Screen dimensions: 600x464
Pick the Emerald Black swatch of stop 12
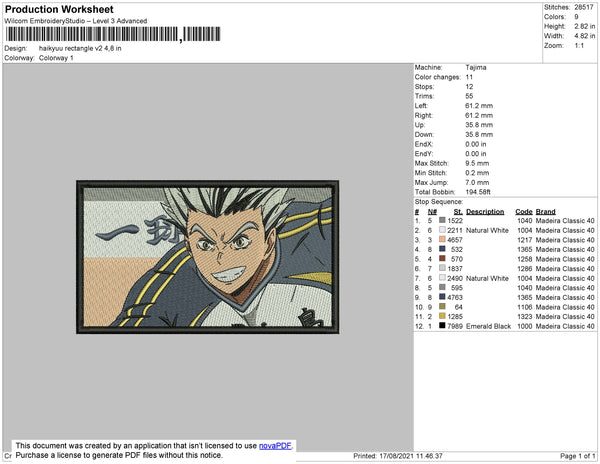442,326
